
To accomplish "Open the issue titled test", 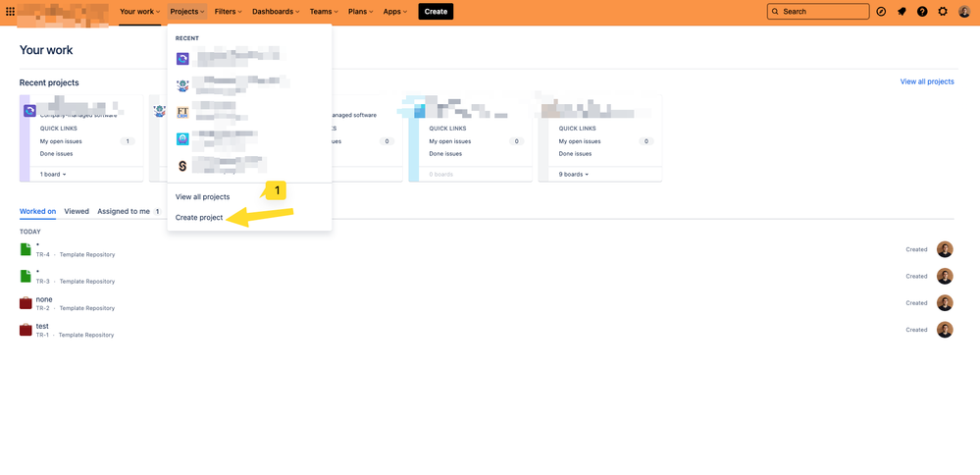I will coord(42,326).
